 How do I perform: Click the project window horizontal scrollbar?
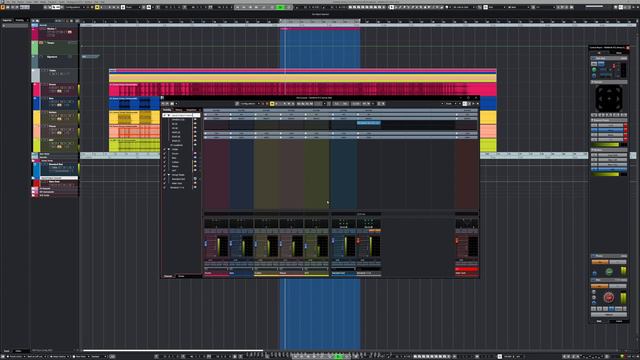[173, 350]
